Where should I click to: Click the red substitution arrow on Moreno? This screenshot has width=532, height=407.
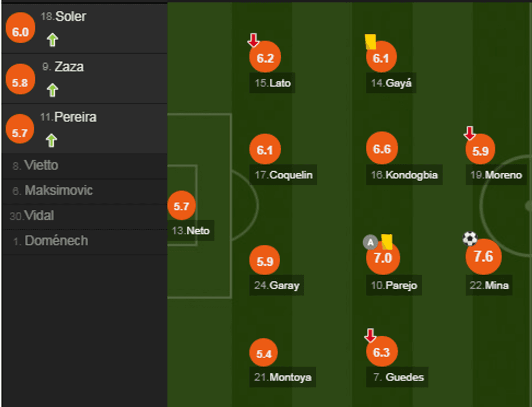tap(470, 133)
